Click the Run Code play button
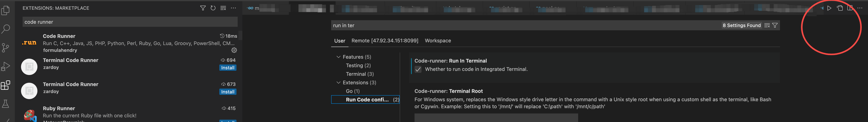Viewport: 868px width, 122px height. 829,8
